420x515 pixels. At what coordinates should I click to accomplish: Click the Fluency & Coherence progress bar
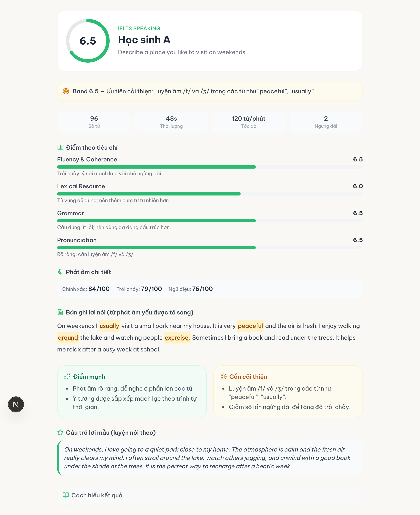210,167
